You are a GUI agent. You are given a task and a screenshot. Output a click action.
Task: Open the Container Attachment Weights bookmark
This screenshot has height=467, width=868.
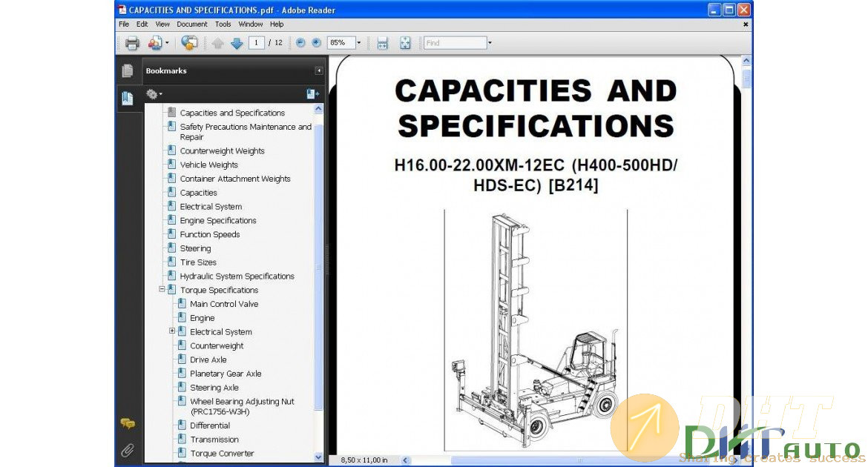[x=234, y=179]
